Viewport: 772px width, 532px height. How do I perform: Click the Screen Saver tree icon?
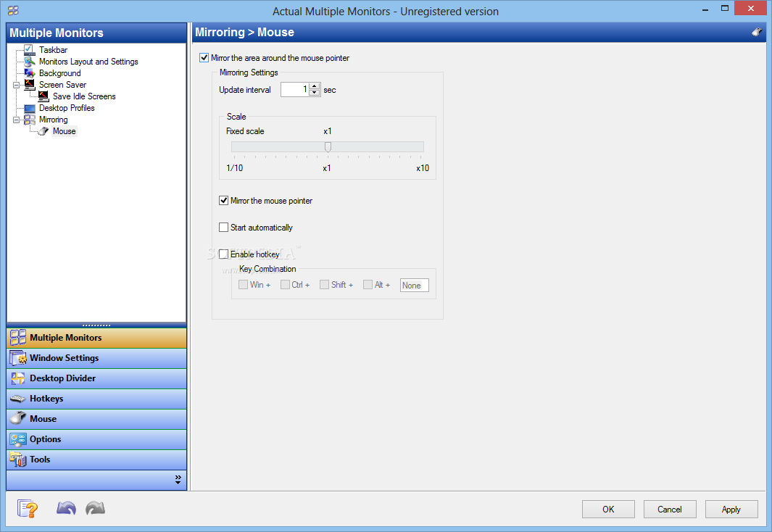30,85
